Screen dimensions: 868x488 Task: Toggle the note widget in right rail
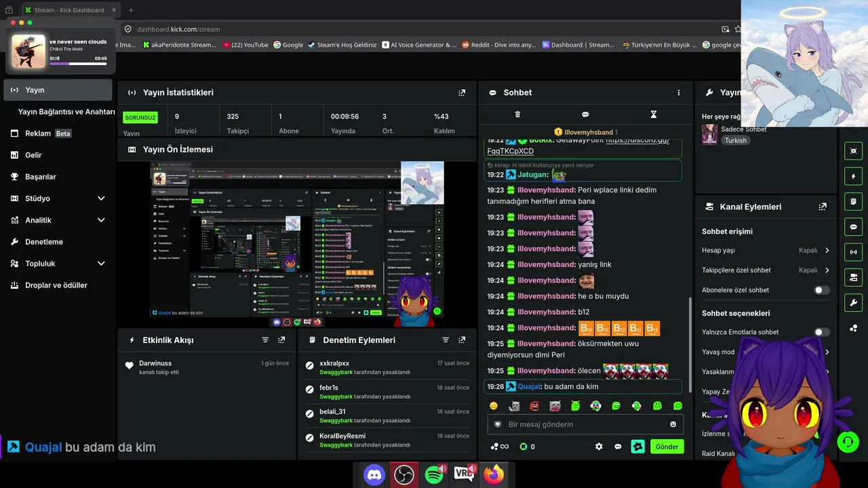coord(853,201)
